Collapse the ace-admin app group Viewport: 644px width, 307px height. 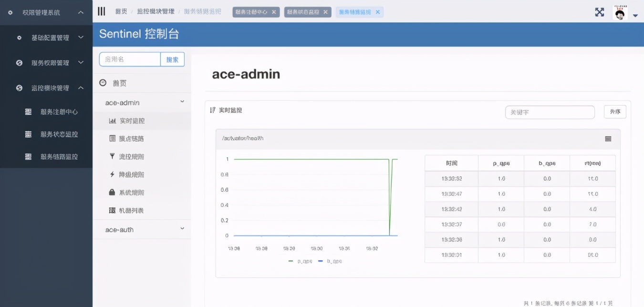[x=182, y=102]
